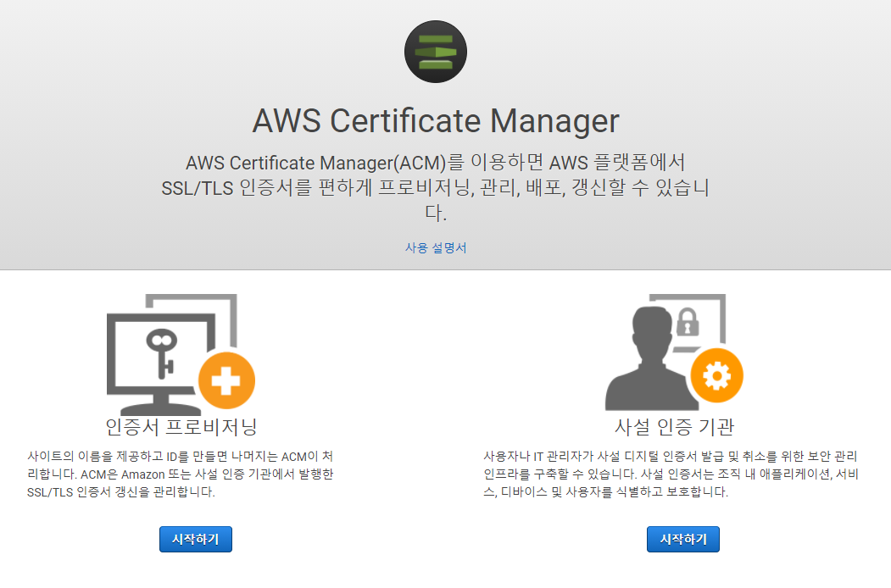The height and width of the screenshot is (588, 891).
Task: Click the private certificate authority person icon
Action: pyautogui.click(x=674, y=352)
